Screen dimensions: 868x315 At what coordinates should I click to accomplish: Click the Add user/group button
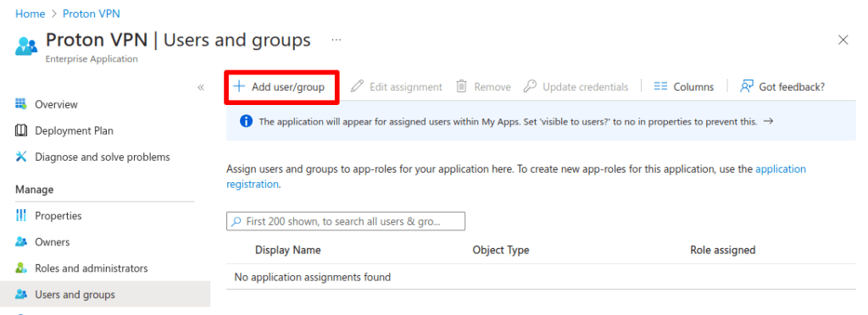tap(279, 86)
